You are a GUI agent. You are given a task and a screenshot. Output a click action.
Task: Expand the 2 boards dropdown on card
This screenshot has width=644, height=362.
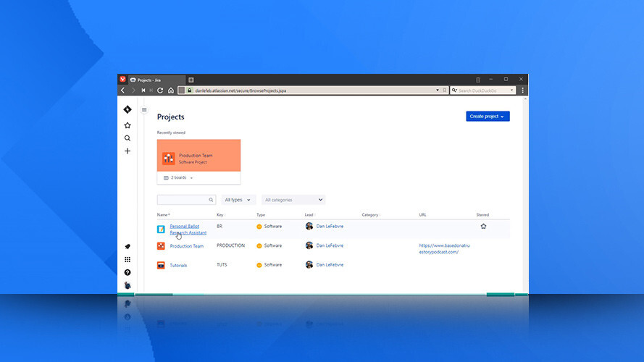point(178,177)
